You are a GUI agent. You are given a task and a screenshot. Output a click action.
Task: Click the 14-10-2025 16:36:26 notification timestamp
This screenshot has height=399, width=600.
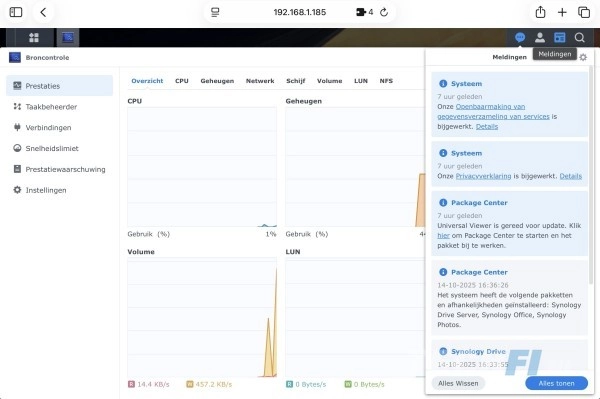click(x=473, y=285)
